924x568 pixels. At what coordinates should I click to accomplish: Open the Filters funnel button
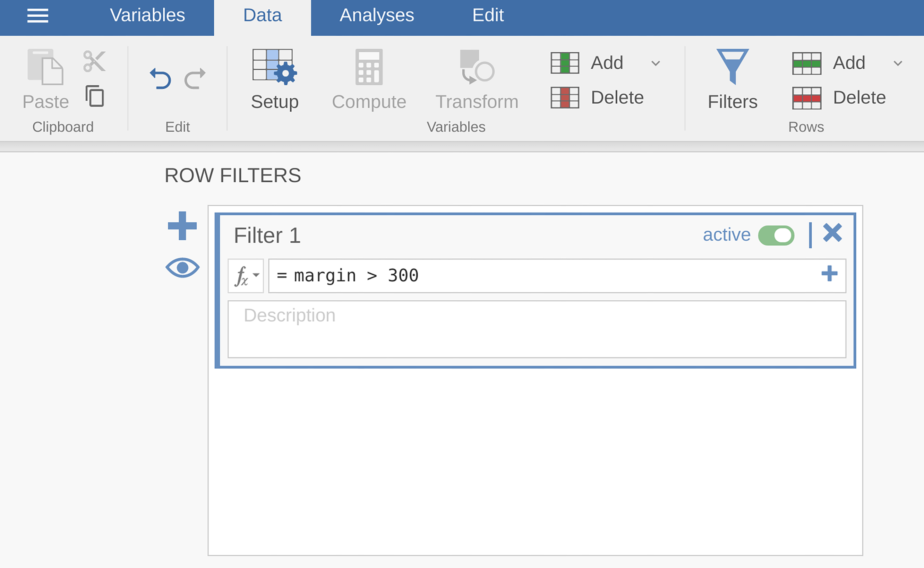pyautogui.click(x=732, y=80)
